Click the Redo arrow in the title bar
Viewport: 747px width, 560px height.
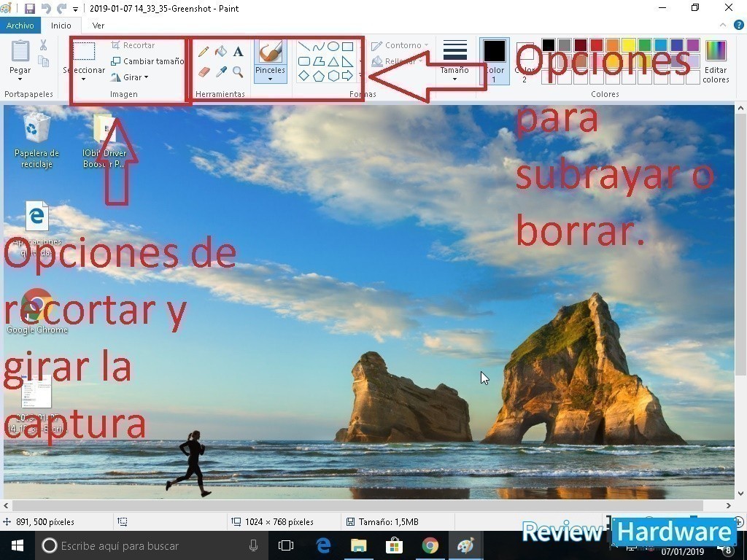[x=61, y=8]
